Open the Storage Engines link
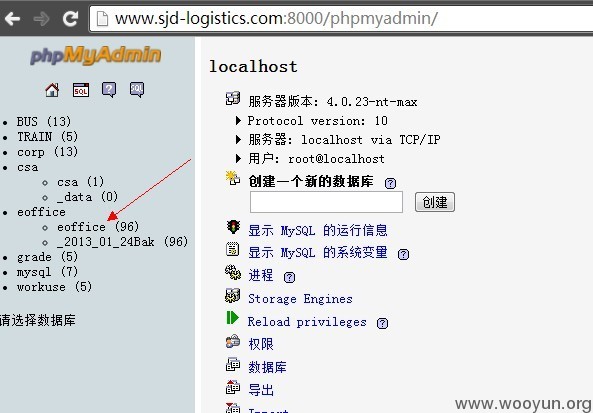Image resolution: width=593 pixels, height=413 pixels. [x=300, y=299]
